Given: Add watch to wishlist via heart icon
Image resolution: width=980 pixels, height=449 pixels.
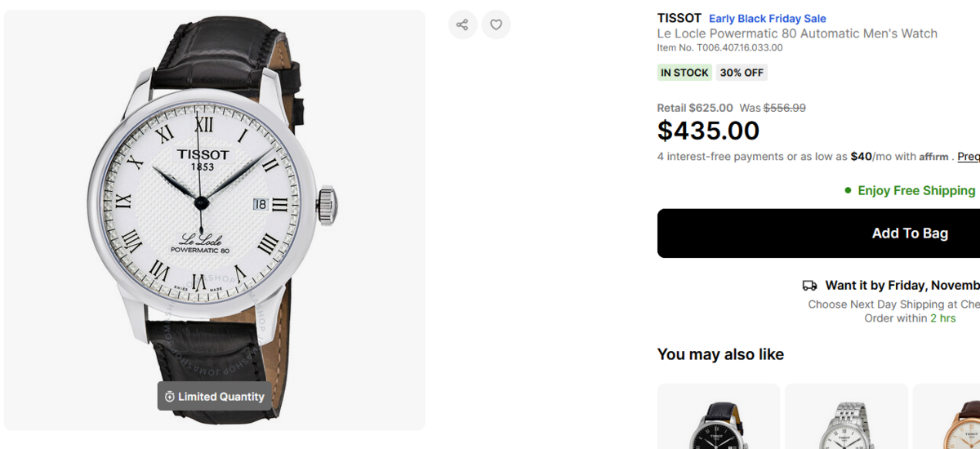Looking at the screenshot, I should [496, 24].
